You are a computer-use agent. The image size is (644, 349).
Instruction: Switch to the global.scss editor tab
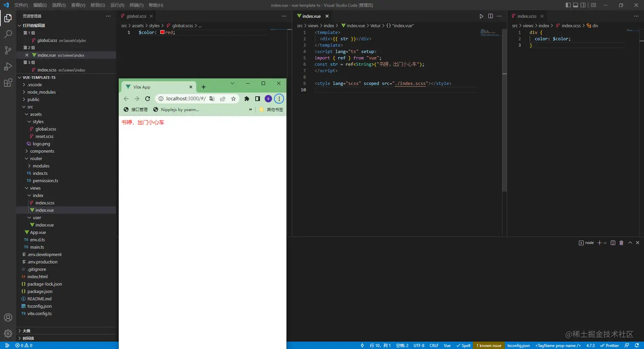[x=136, y=16]
